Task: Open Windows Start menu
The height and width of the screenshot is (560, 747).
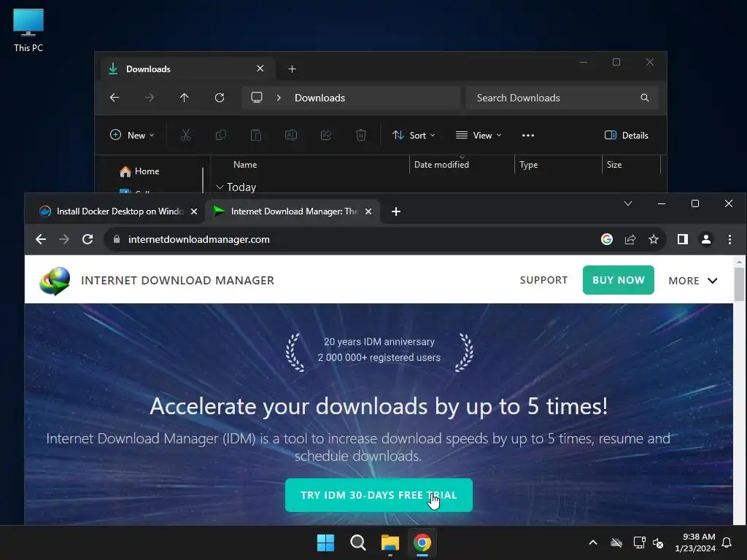Action: coord(326,542)
